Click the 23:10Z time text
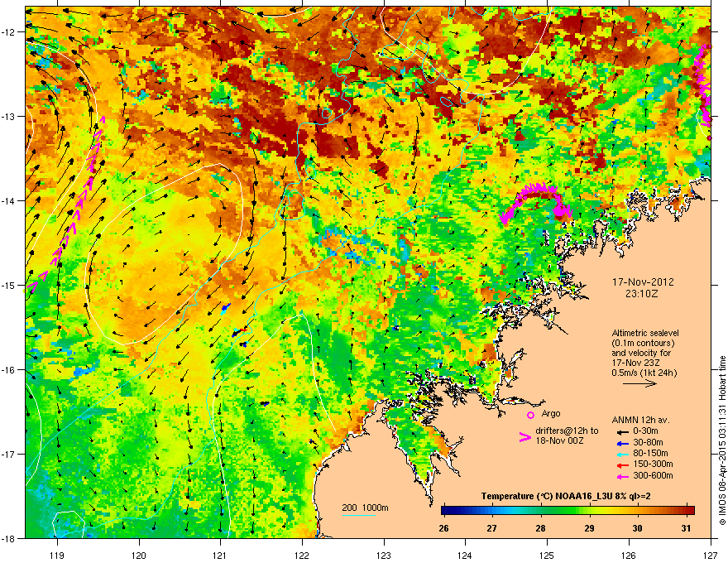The image size is (728, 563). [643, 294]
